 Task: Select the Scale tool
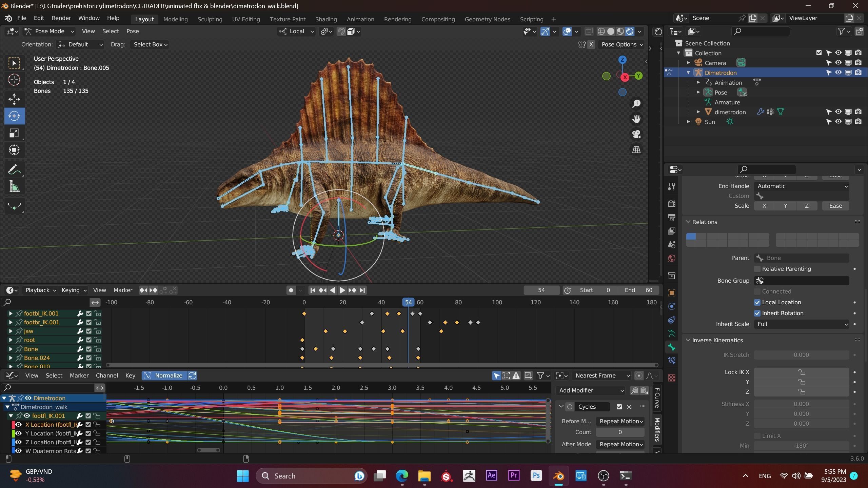14,133
